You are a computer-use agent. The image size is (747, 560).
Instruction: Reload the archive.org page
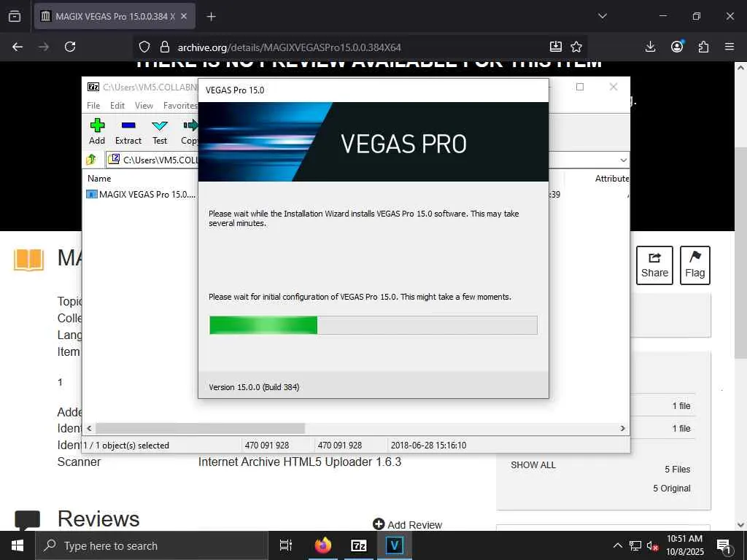click(x=70, y=47)
